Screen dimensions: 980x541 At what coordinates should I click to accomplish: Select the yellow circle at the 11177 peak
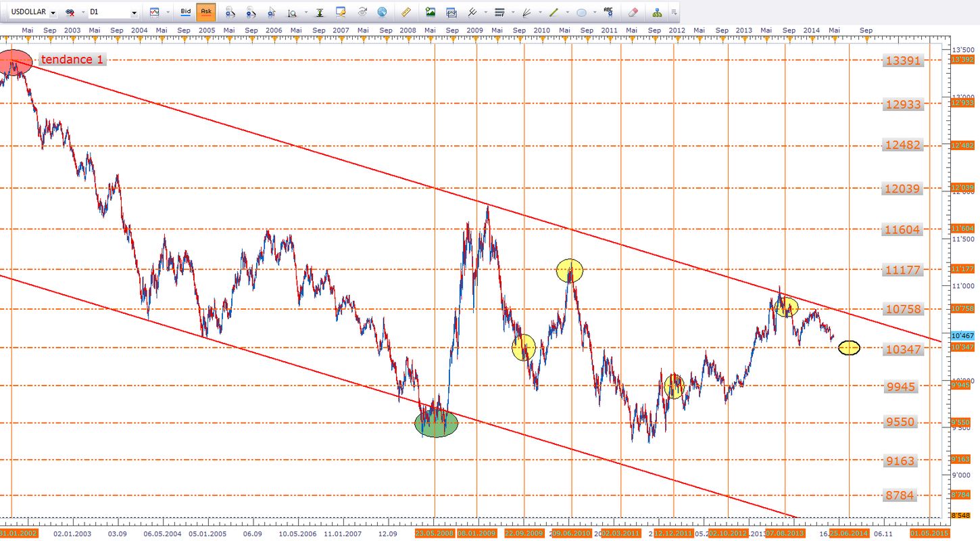pos(570,270)
